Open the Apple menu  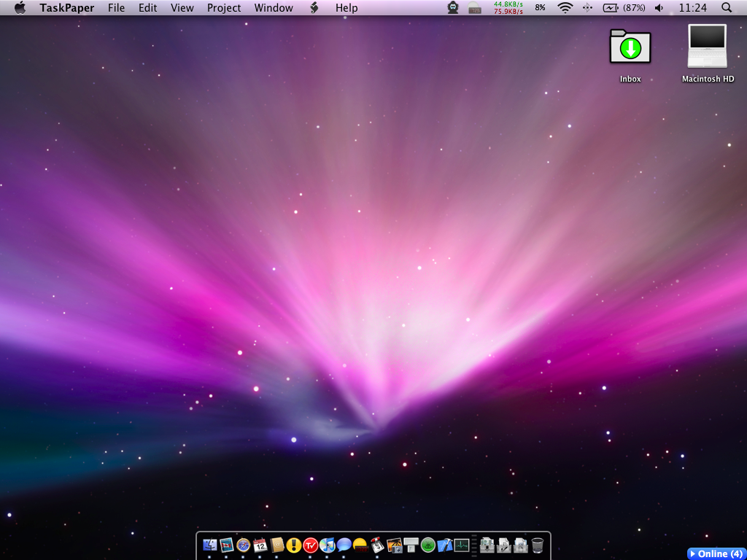coord(20,7)
